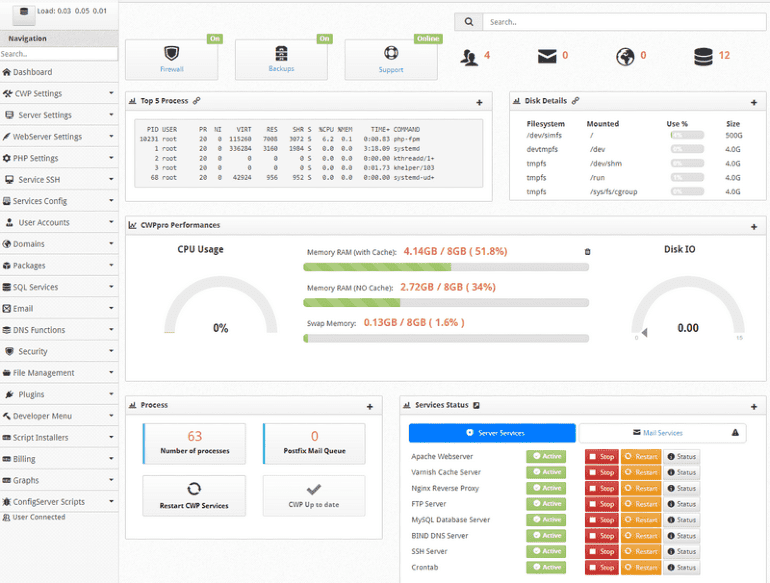The width and height of the screenshot is (770, 583).
Task: Click the trash icon near Memory RAM
Action: coord(587,252)
